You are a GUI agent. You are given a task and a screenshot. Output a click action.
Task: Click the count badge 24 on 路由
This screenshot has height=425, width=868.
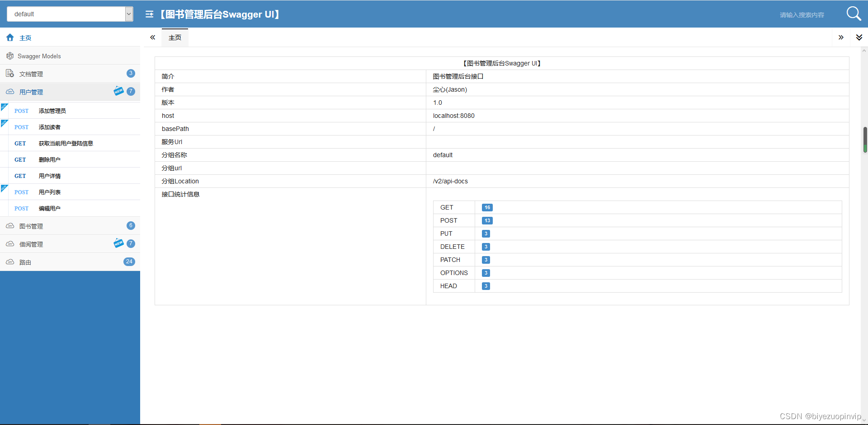point(129,262)
